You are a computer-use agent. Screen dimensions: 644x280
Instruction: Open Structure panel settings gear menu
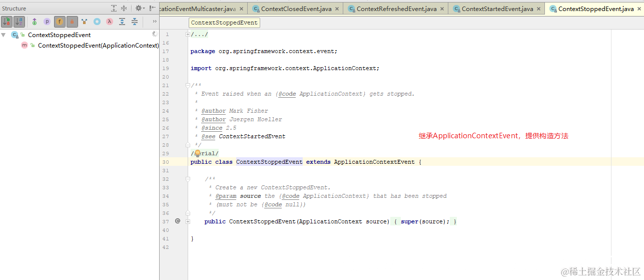tap(140, 8)
